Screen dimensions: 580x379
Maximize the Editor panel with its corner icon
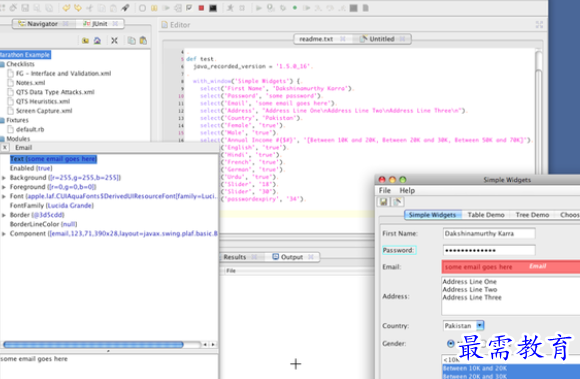click(539, 25)
